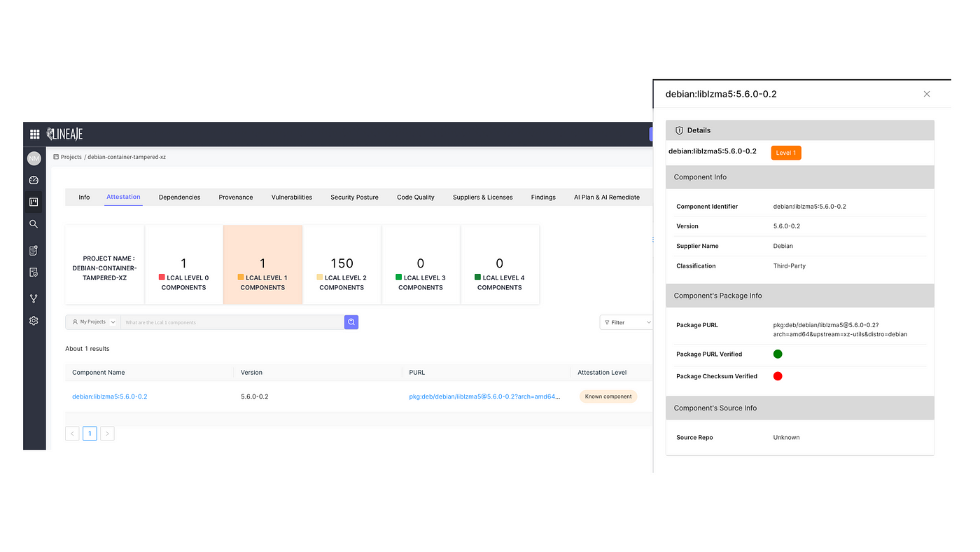Select the projects board icon in sidebar

click(34, 202)
